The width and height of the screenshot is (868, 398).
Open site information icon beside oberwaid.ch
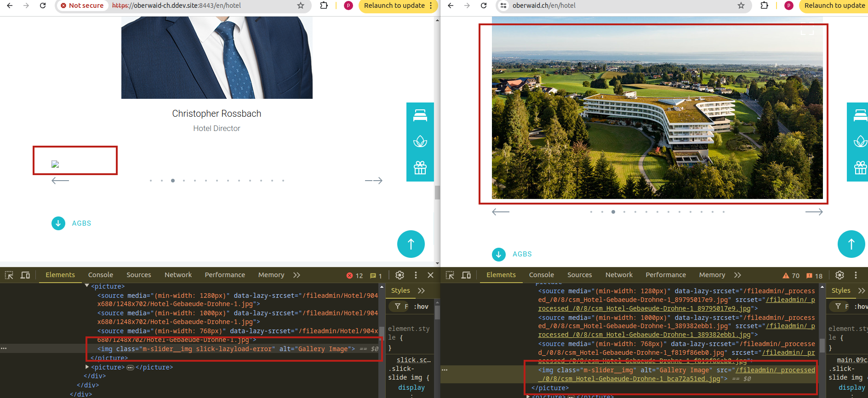point(503,6)
